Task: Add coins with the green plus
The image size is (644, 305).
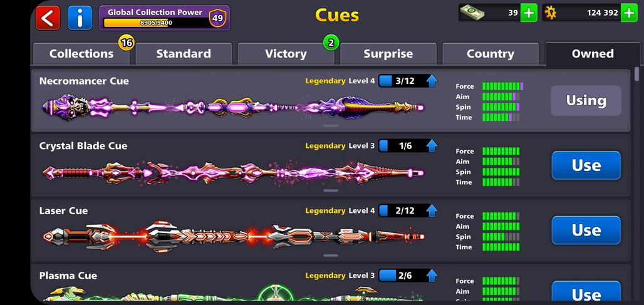Action: click(629, 13)
